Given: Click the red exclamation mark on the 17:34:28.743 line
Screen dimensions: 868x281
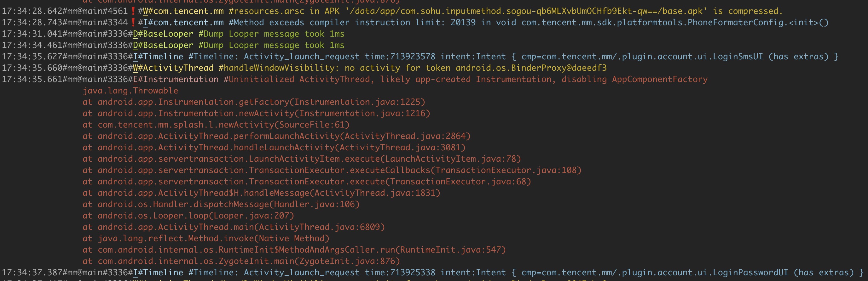Looking at the screenshot, I should 133,23.
